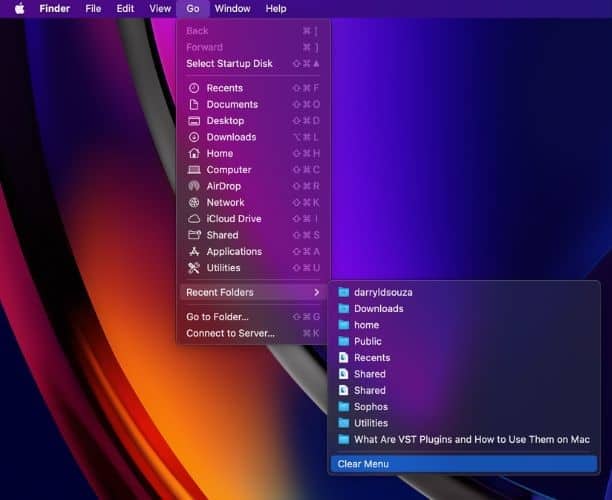Choose Connect to Server… from Go menu
612x500 pixels.
[230, 333]
